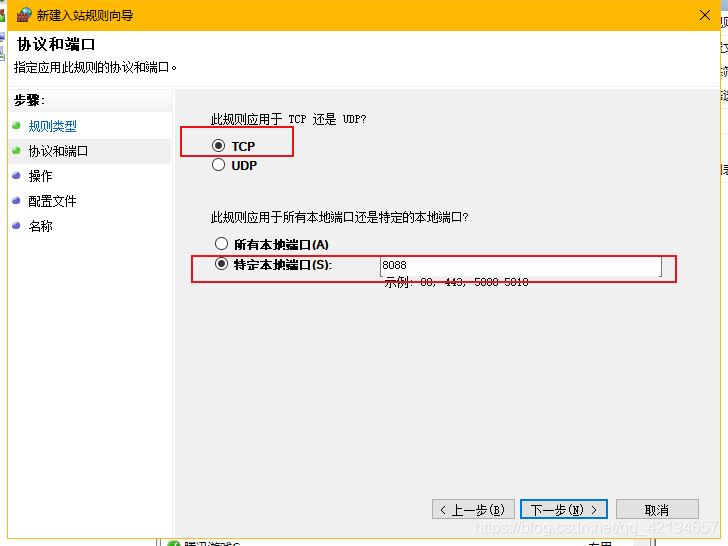Image resolution: width=728 pixels, height=546 pixels.
Task: Continue with 下一步(N) button
Action: coord(564,509)
